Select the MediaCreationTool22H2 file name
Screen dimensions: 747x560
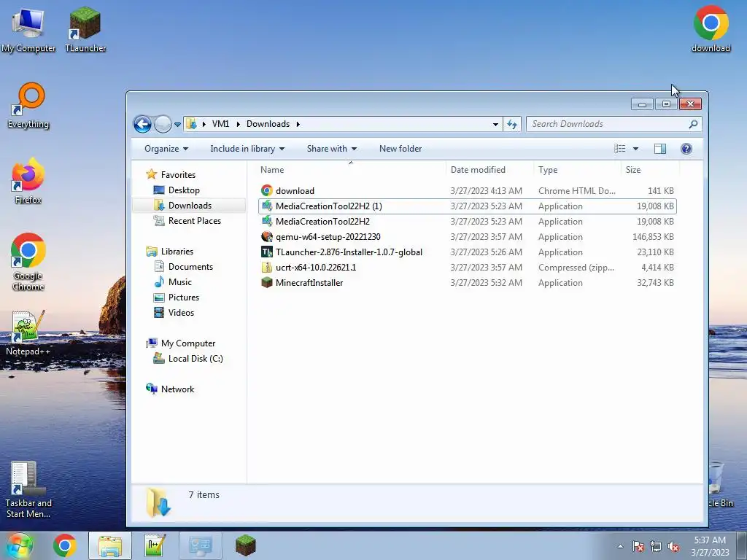click(322, 222)
